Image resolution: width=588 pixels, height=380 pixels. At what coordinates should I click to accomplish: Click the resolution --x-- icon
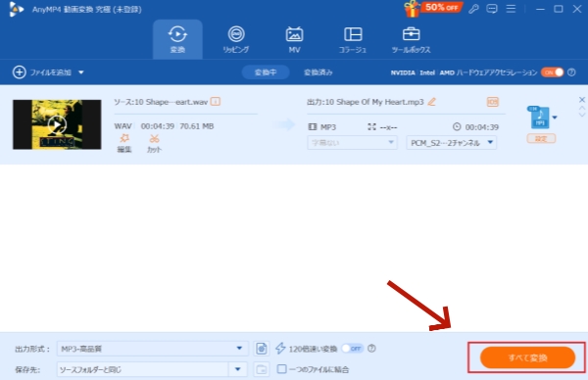coord(371,127)
